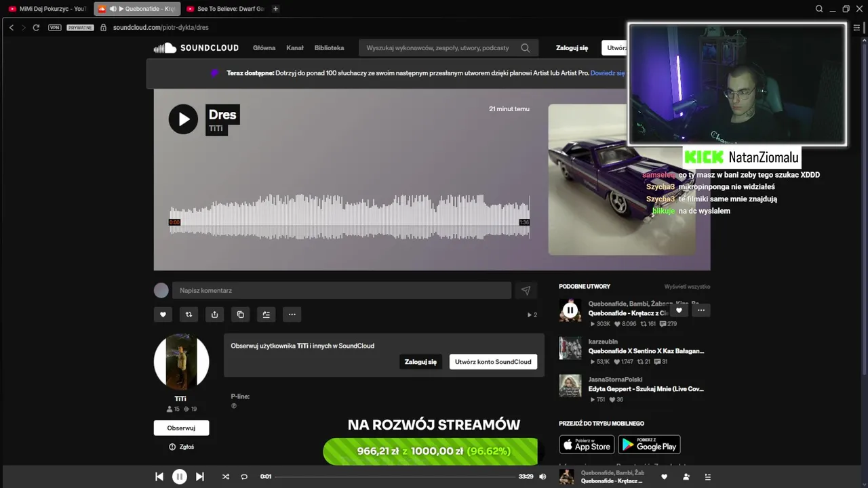The image size is (868, 488).
Task: Click the PRYWATNE private mode badge
Action: click(x=80, y=28)
